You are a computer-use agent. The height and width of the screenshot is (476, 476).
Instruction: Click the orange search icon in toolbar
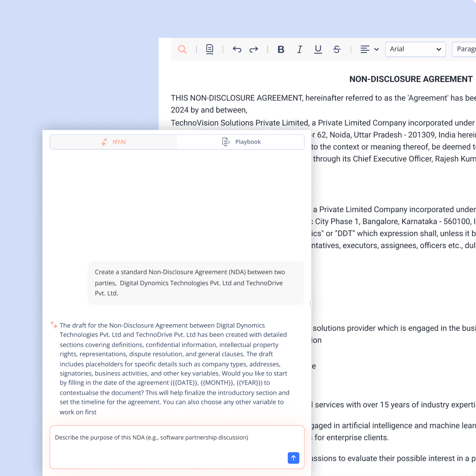[182, 49]
